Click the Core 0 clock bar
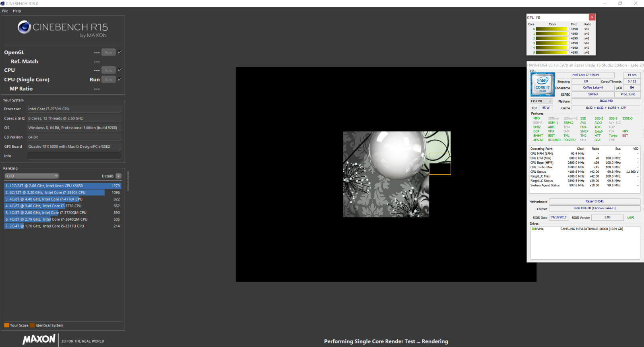The height and width of the screenshot is (347, 644). 552,29
